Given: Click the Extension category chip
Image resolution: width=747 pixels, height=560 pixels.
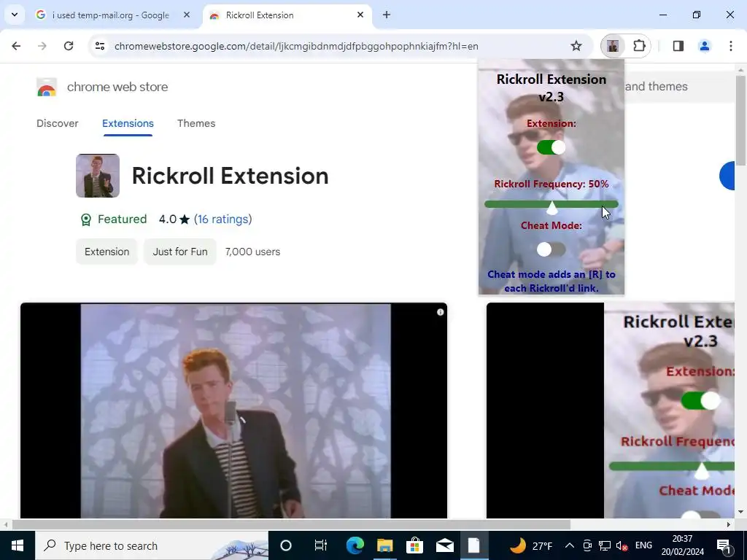Looking at the screenshot, I should click(x=107, y=252).
